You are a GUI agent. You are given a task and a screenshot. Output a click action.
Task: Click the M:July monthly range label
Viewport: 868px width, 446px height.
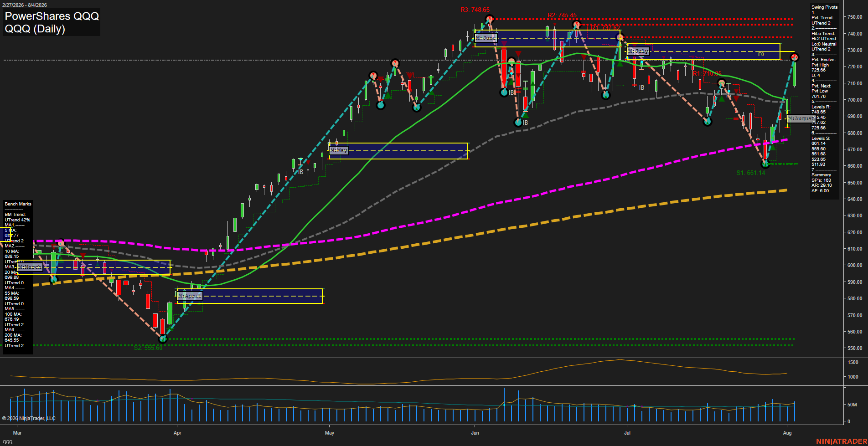click(x=638, y=51)
